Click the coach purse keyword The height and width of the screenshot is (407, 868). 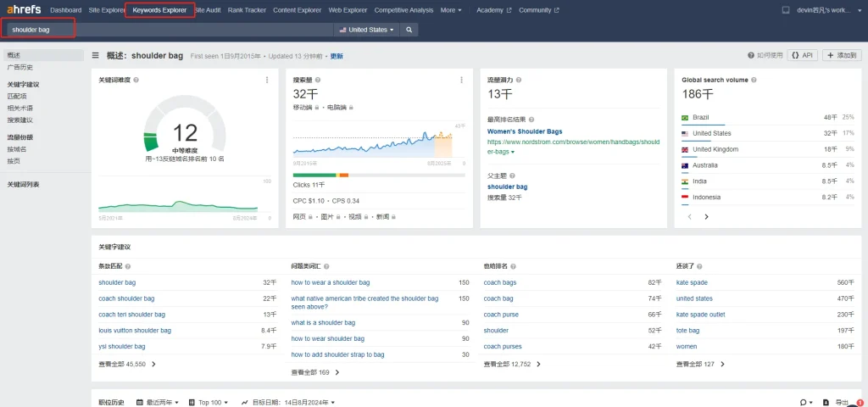click(501, 315)
